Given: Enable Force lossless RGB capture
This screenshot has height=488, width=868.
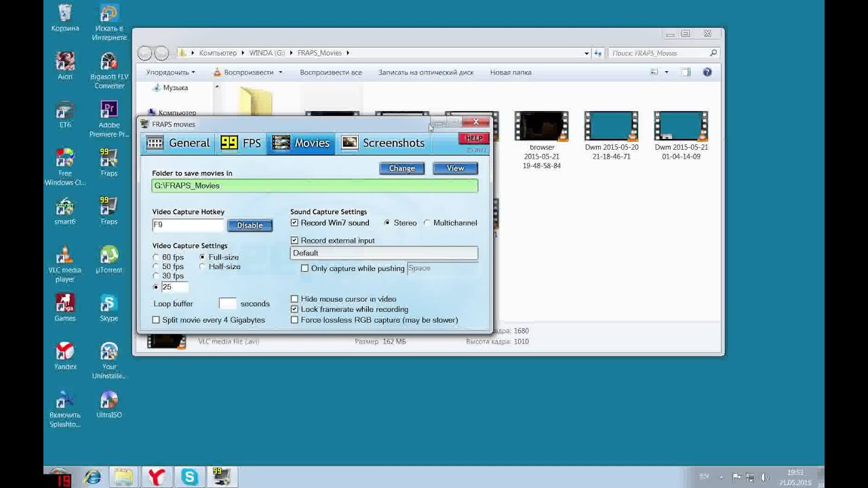Looking at the screenshot, I should click(x=294, y=320).
